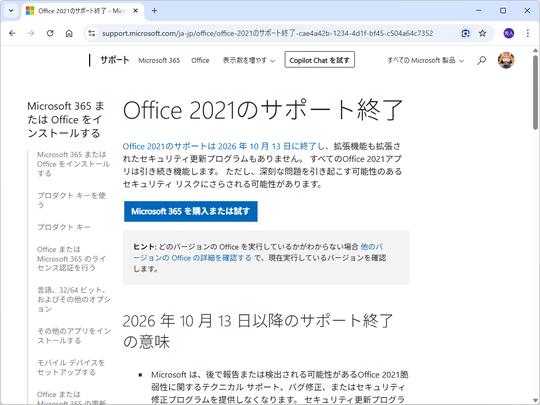
Task: Open Microsoft 365 in the top navigation
Action: (159, 60)
